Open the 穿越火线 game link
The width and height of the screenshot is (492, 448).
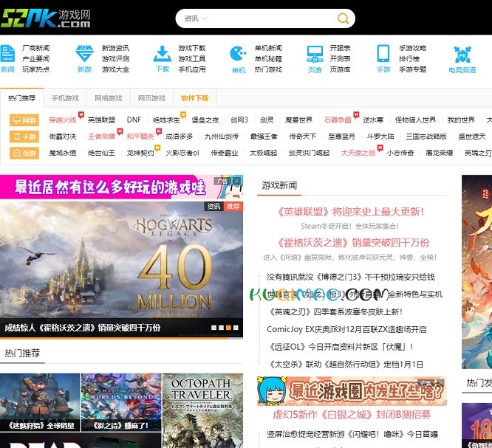63,120
